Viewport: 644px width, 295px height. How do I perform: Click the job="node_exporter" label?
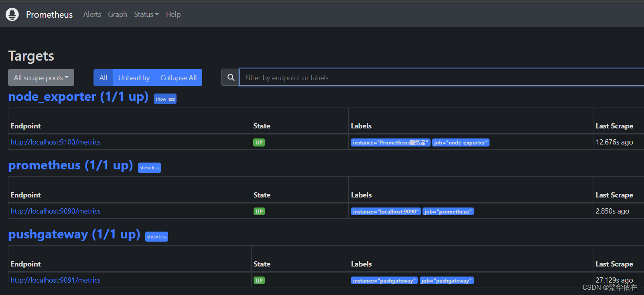click(461, 142)
